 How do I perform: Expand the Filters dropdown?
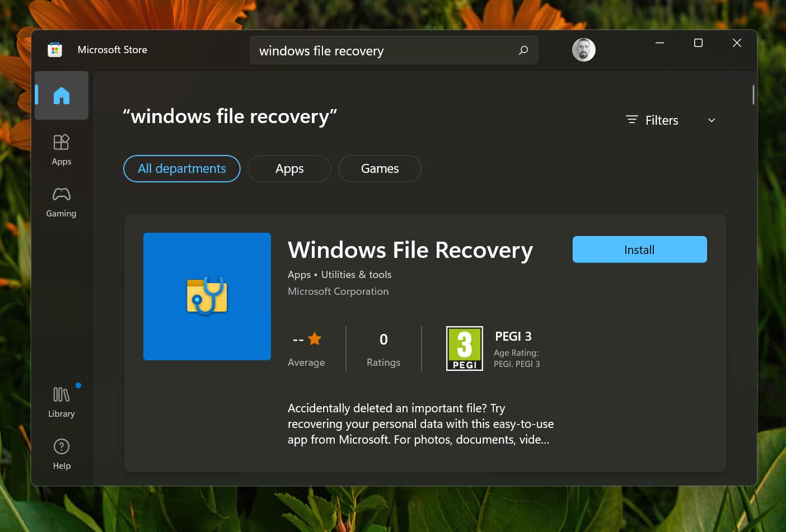pyautogui.click(x=671, y=120)
